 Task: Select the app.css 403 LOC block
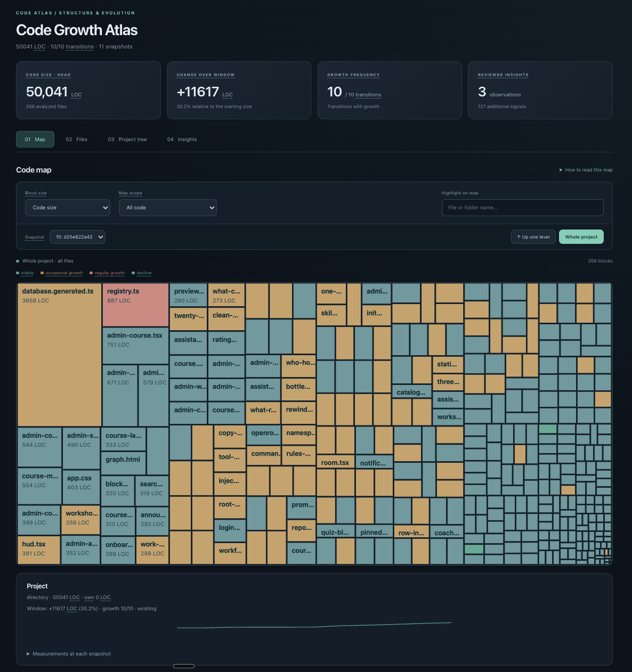click(x=81, y=487)
